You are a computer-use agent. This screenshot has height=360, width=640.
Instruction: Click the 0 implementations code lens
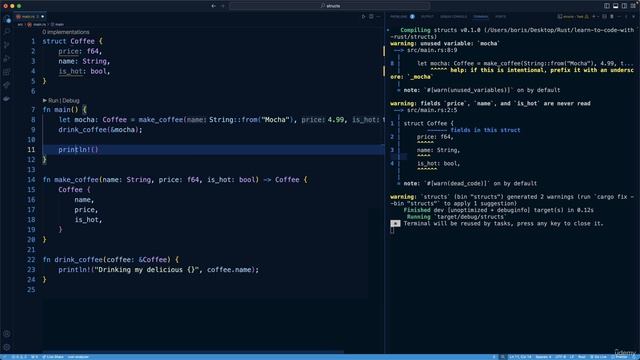click(66, 32)
